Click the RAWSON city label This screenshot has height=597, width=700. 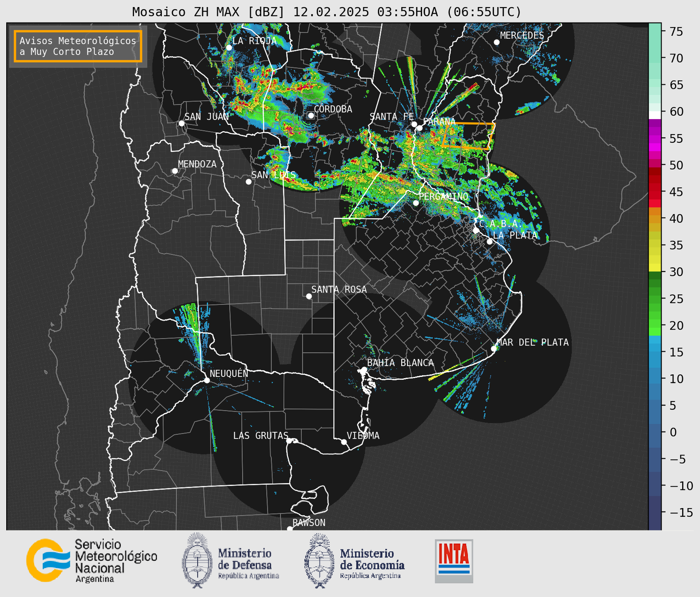(309, 523)
